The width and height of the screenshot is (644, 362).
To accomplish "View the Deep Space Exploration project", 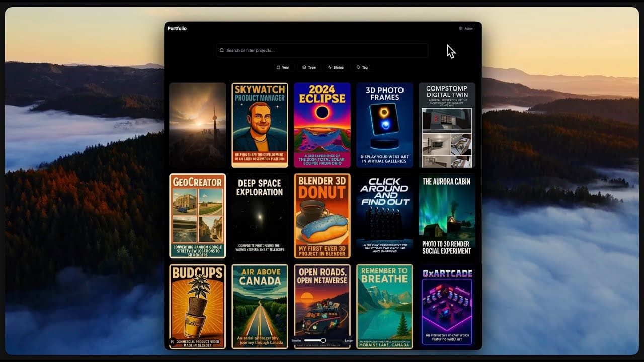I will pyautogui.click(x=260, y=216).
